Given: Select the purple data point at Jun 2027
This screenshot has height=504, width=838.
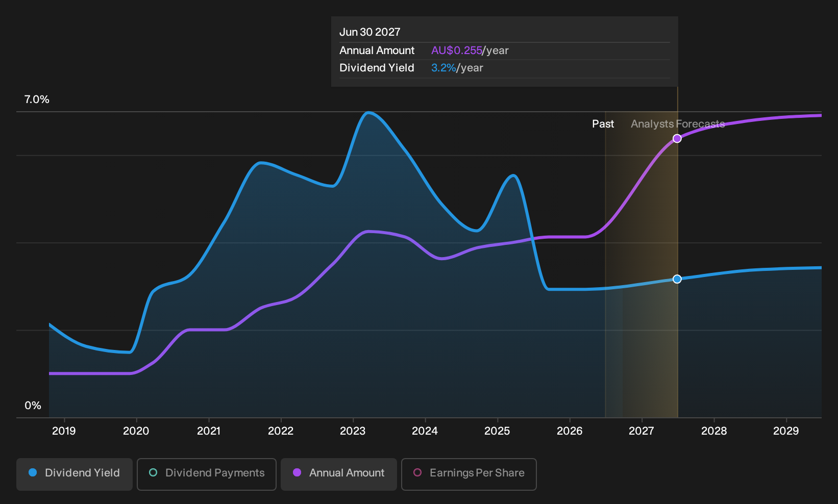Looking at the screenshot, I should tap(677, 138).
